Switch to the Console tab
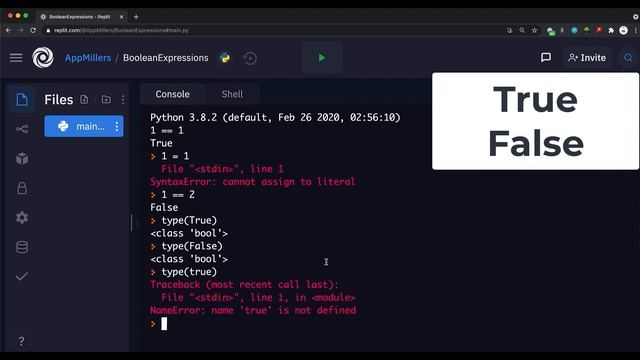The width and height of the screenshot is (640, 360). coord(172,94)
